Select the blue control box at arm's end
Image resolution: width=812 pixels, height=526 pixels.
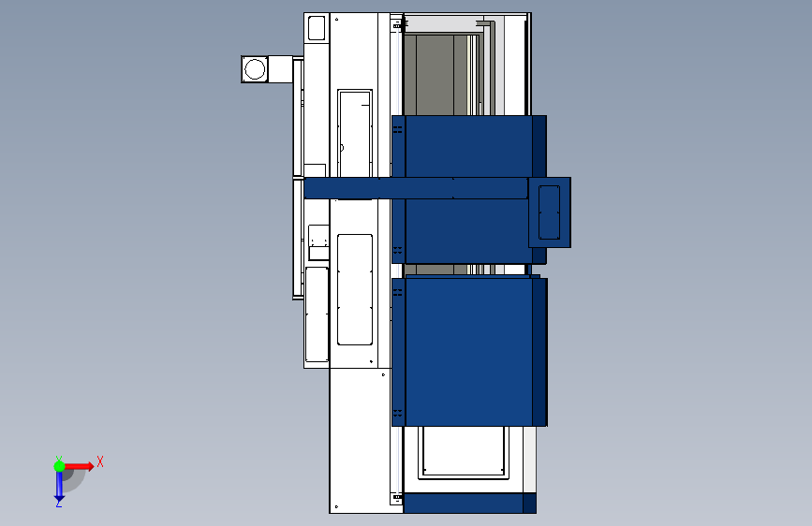point(550,212)
